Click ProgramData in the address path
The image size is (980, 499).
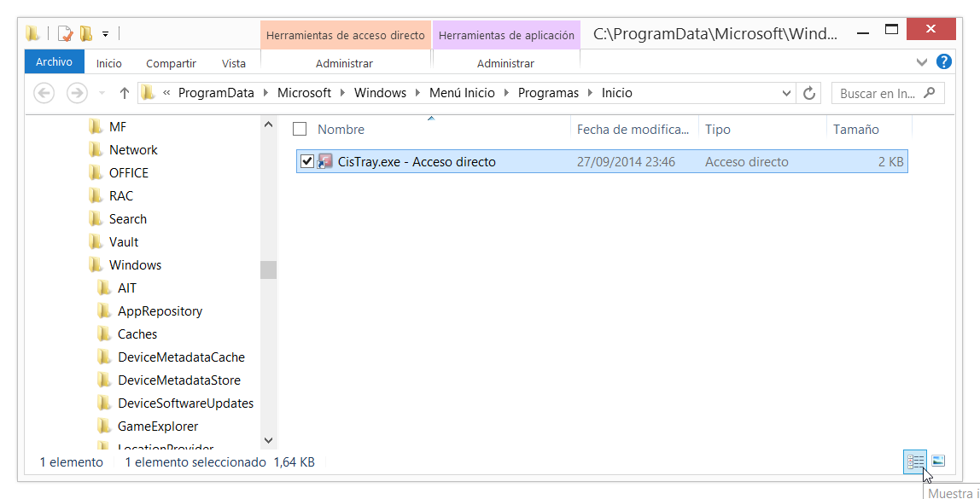[x=216, y=92]
